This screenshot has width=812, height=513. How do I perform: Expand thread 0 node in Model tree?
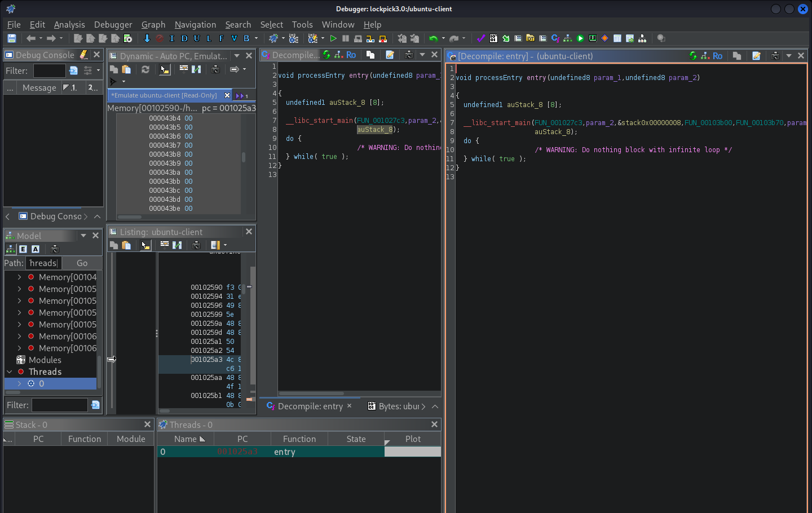[19, 384]
